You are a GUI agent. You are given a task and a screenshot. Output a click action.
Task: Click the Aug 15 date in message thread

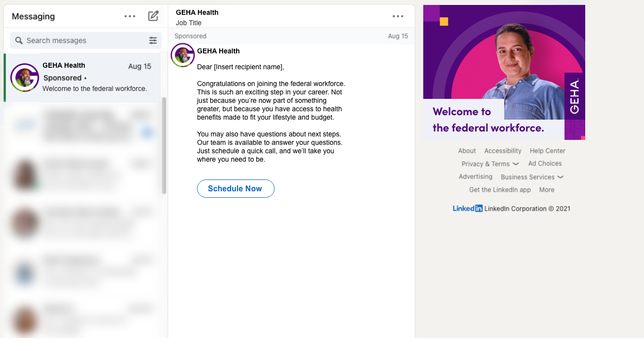398,36
